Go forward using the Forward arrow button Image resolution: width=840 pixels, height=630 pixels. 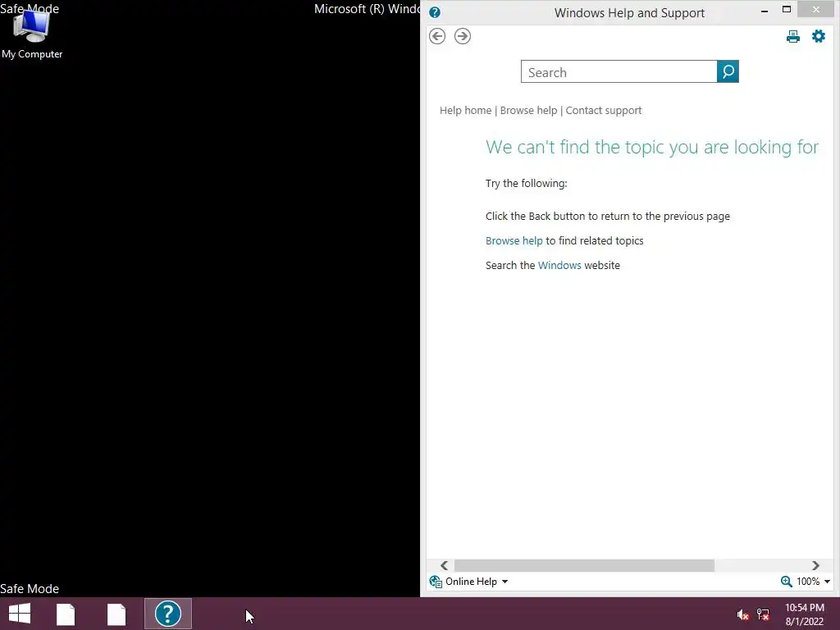click(x=463, y=36)
